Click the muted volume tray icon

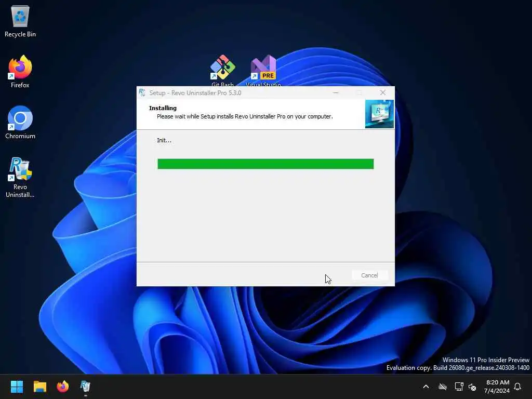(x=472, y=387)
